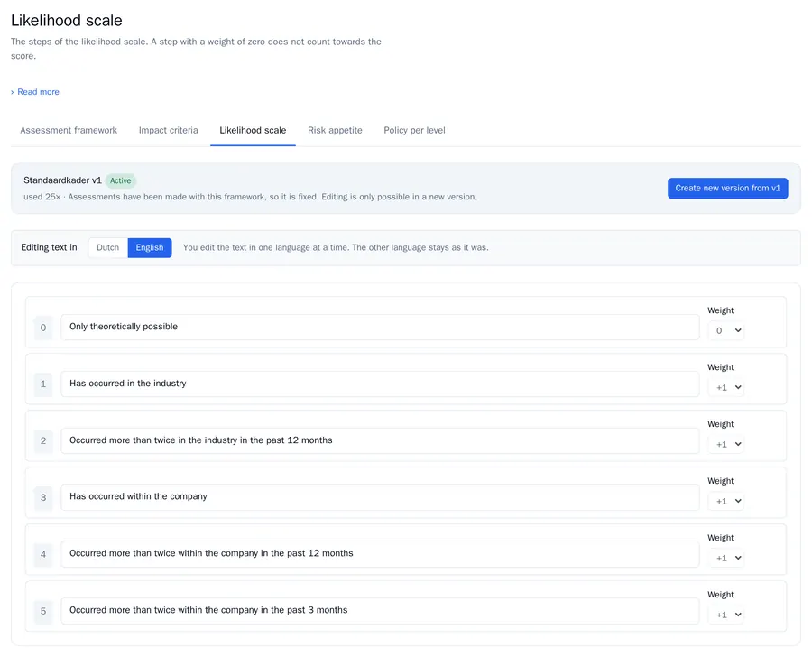Edit the 'Has occurred in the industry' field
The width and height of the screenshot is (812, 657).
[x=380, y=384]
